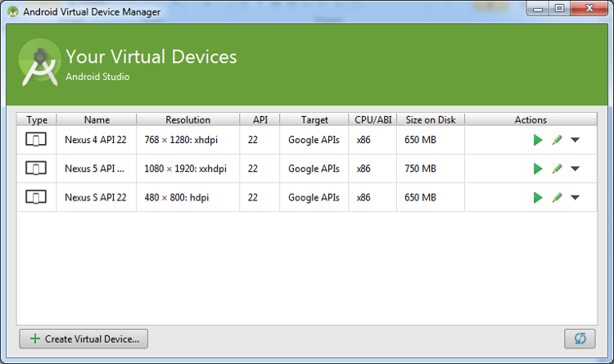The image size is (614, 364).
Task: Launch the Nexus 4 API 22 emulator
Action: pyautogui.click(x=538, y=140)
